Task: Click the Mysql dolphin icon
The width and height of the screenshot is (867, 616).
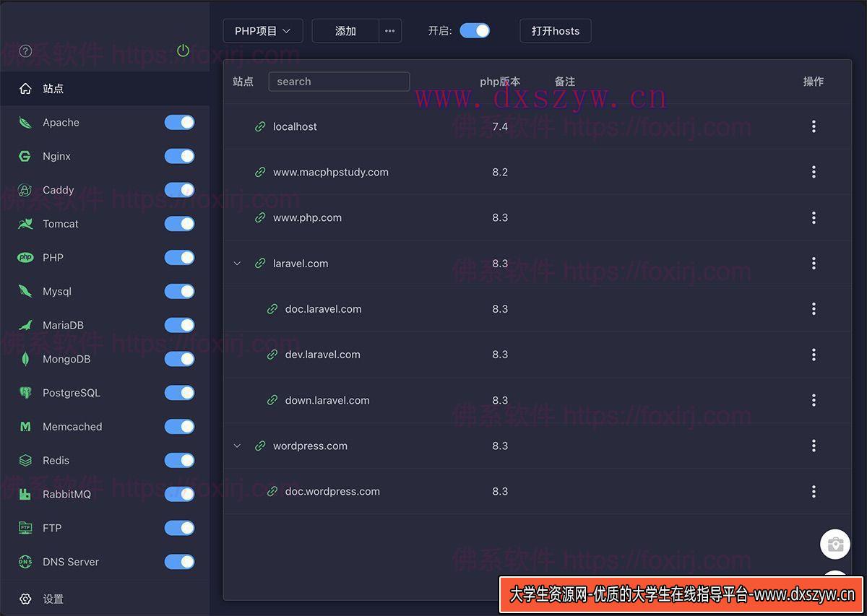Action: 25,291
